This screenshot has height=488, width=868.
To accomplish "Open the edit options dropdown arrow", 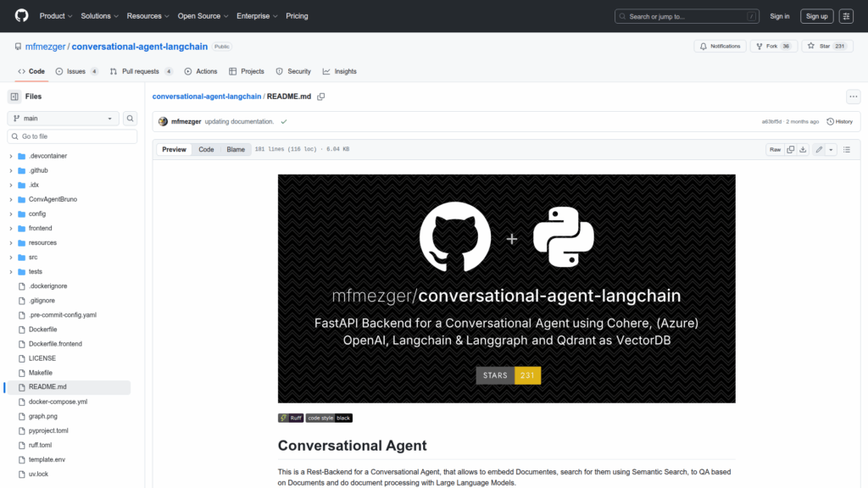I will pyautogui.click(x=831, y=149).
